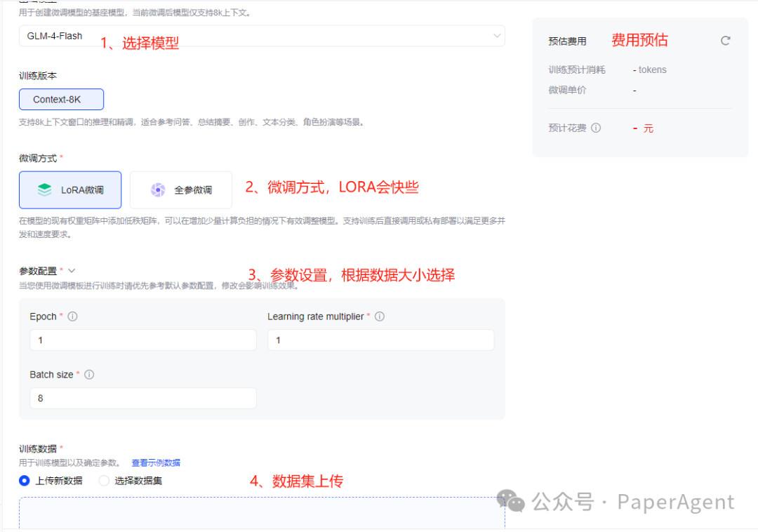Viewport: 758px width, 532px height.
Task: Focus the Learning rate multiplier field
Action: [x=380, y=340]
